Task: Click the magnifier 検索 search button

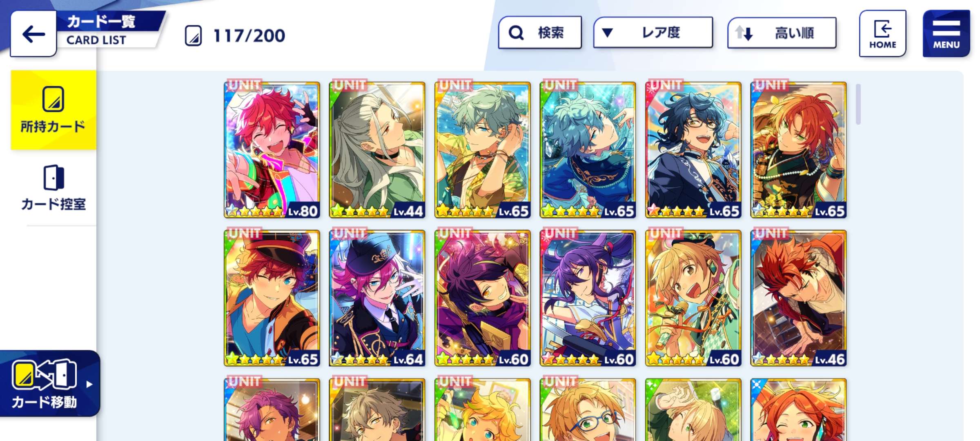Action: tap(540, 33)
